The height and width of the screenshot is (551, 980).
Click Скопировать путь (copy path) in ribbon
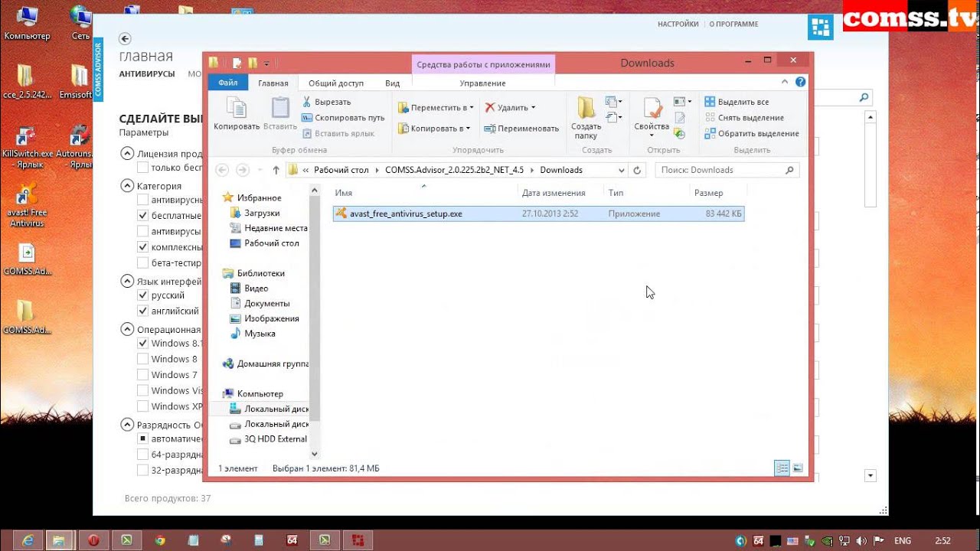click(342, 118)
